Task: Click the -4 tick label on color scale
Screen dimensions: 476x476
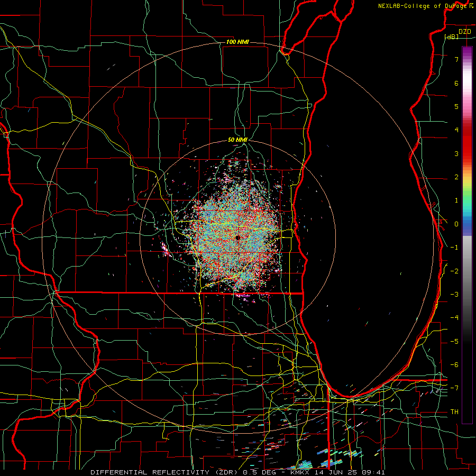Action: (454, 318)
